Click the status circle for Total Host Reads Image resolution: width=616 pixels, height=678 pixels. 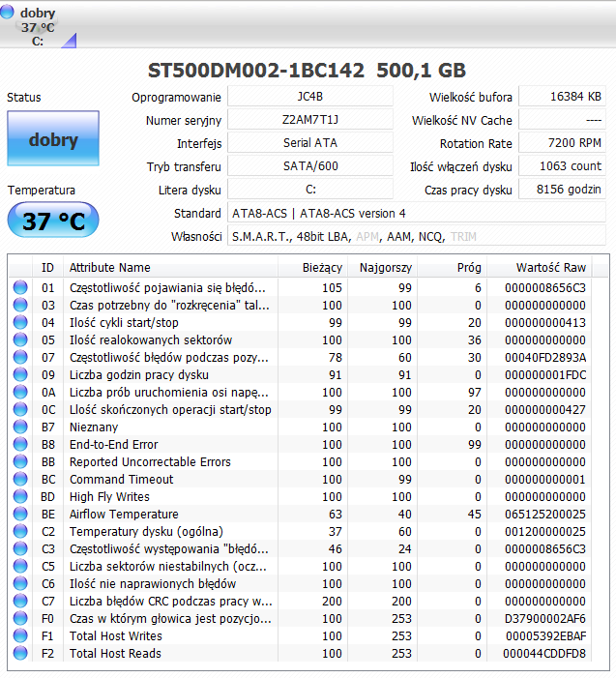20,653
